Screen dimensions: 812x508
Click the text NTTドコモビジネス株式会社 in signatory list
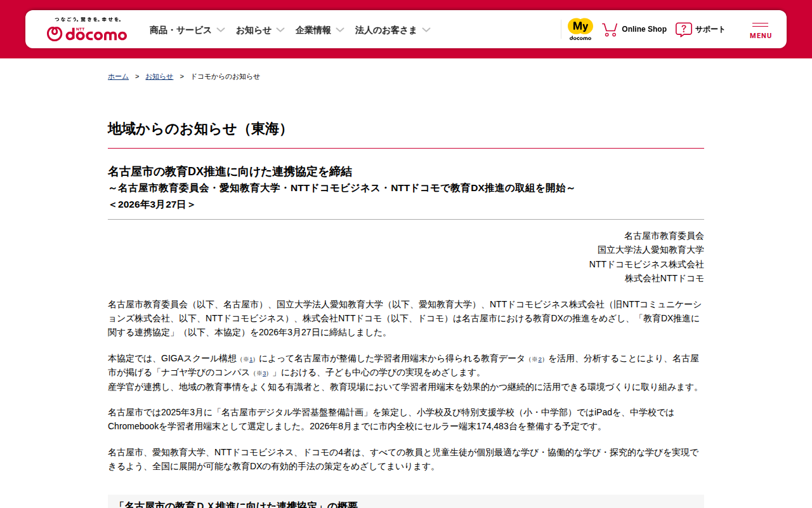[646, 264]
